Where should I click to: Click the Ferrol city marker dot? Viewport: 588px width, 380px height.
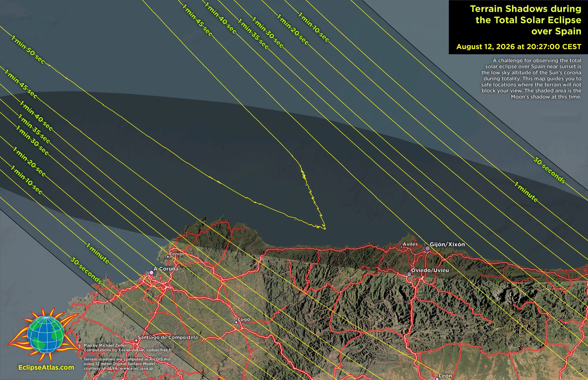[x=168, y=257]
